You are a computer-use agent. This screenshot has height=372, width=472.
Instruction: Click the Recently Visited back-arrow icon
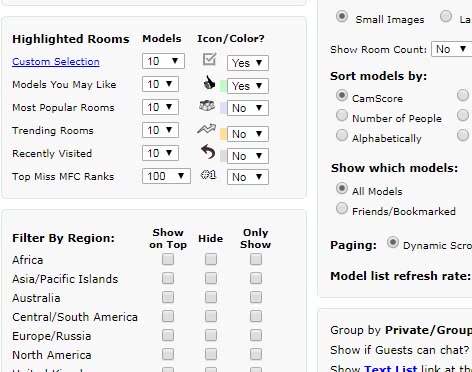coord(208,152)
